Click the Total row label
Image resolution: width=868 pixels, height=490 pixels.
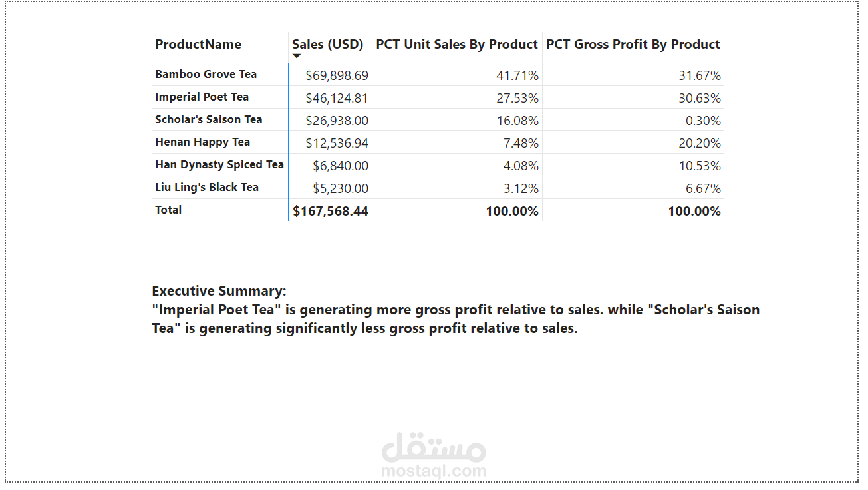click(x=168, y=210)
